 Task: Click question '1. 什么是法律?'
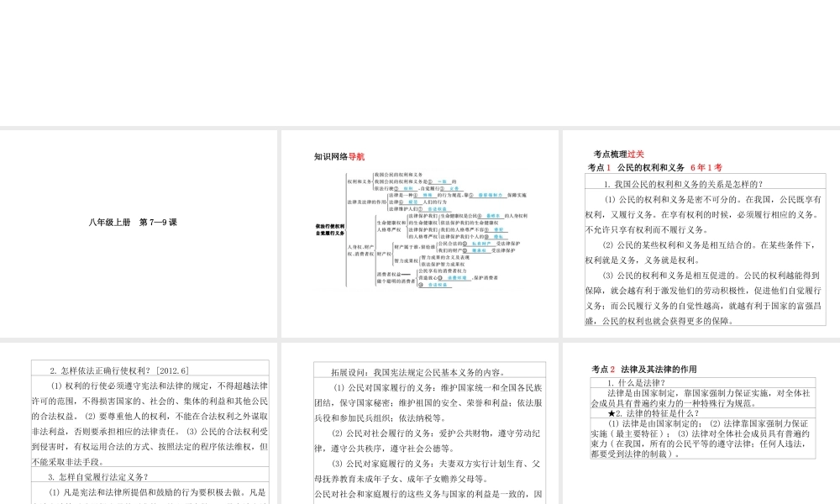636,382
